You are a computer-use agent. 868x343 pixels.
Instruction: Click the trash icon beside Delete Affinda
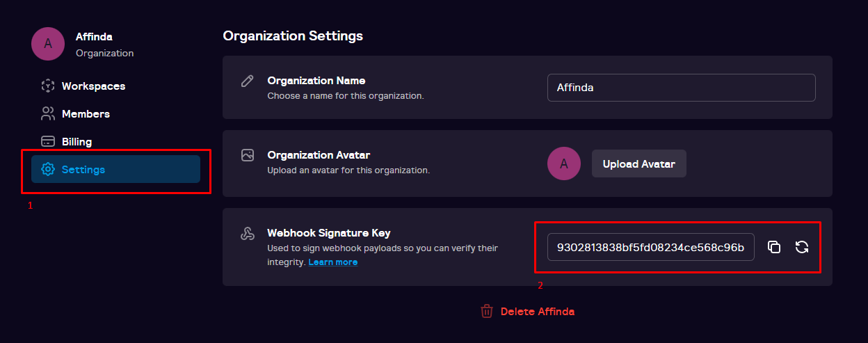[487, 311]
